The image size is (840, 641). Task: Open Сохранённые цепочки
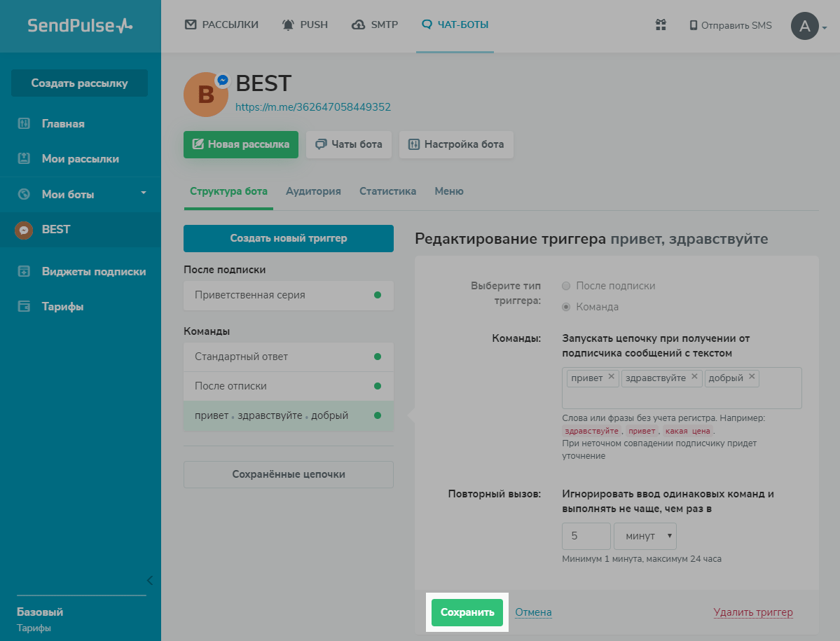288,474
